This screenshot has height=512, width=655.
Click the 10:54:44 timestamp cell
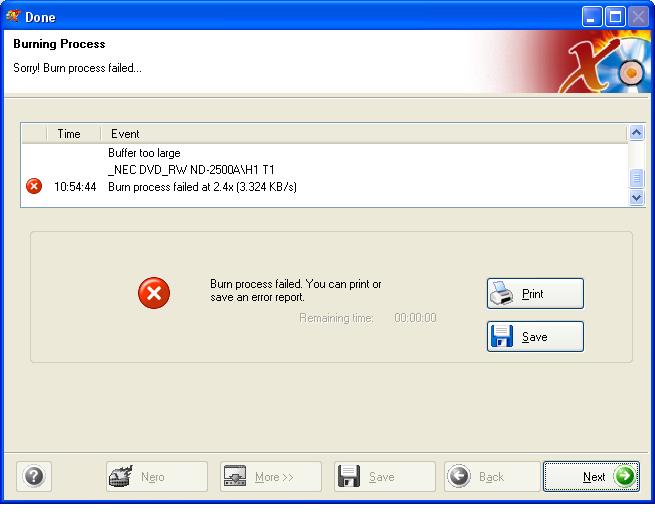pos(75,187)
